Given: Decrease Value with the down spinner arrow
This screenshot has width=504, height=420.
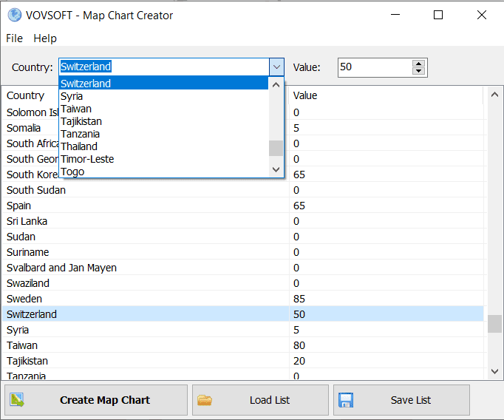Looking at the screenshot, I should pos(419,71).
